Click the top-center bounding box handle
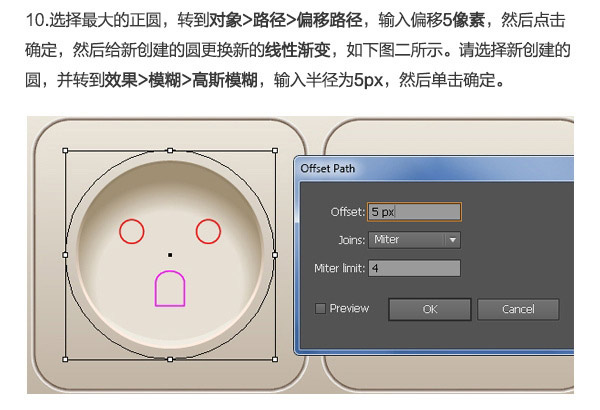This screenshot has width=600, height=410. [x=170, y=150]
